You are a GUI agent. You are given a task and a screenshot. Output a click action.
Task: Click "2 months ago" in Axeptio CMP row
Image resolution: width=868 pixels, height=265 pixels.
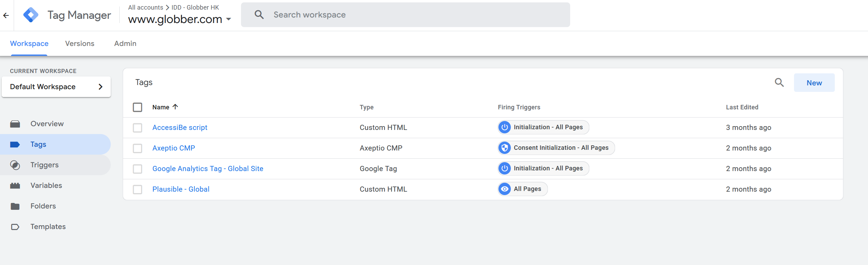point(748,148)
